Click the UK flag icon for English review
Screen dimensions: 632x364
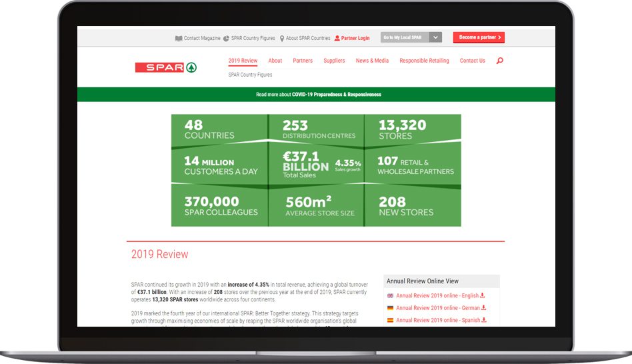click(390, 295)
